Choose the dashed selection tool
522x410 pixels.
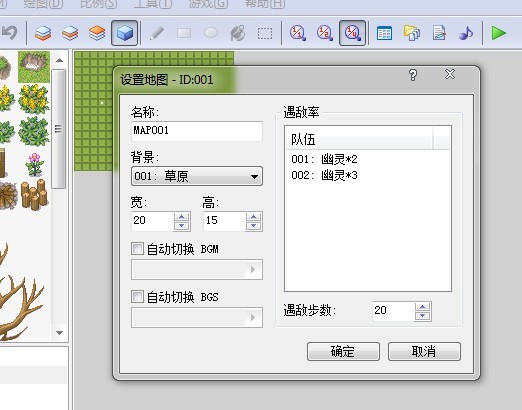(x=265, y=33)
